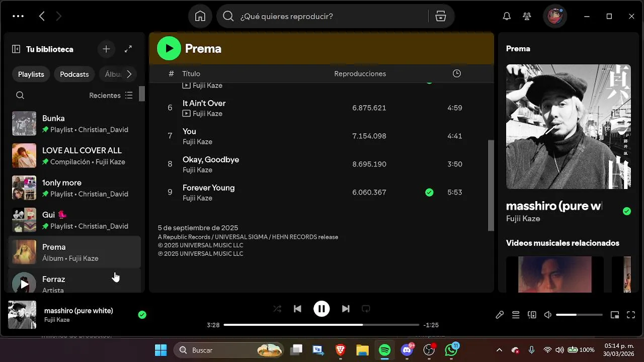The height and width of the screenshot is (362, 644).
Task: Expand library to full view
Action: pos(128,49)
